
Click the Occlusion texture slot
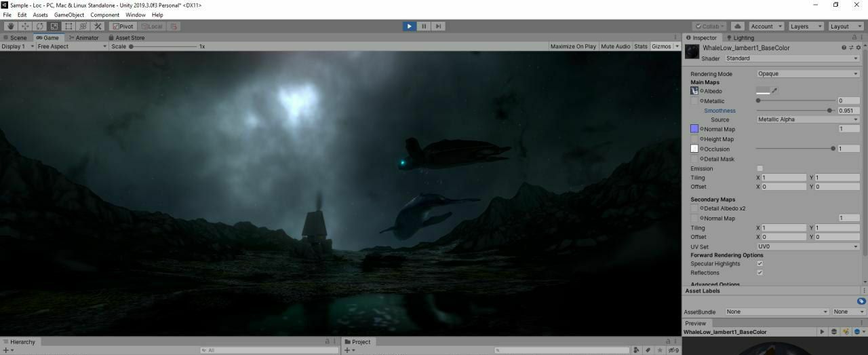tap(694, 149)
